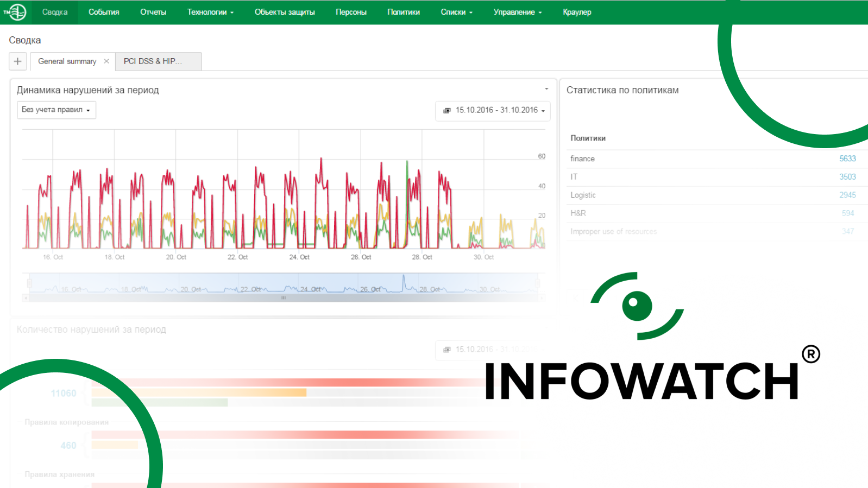The height and width of the screenshot is (488, 868).
Task: Click the chart navigator left handle
Action: 29,283
